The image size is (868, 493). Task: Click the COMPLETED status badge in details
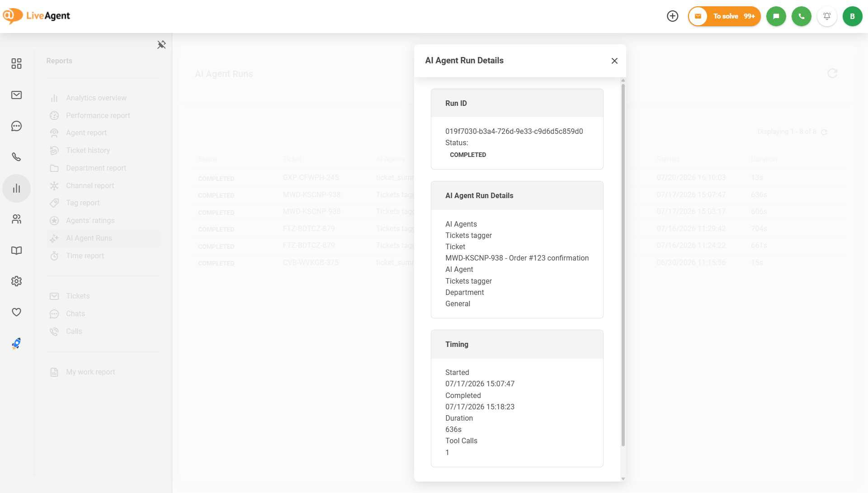(x=468, y=155)
